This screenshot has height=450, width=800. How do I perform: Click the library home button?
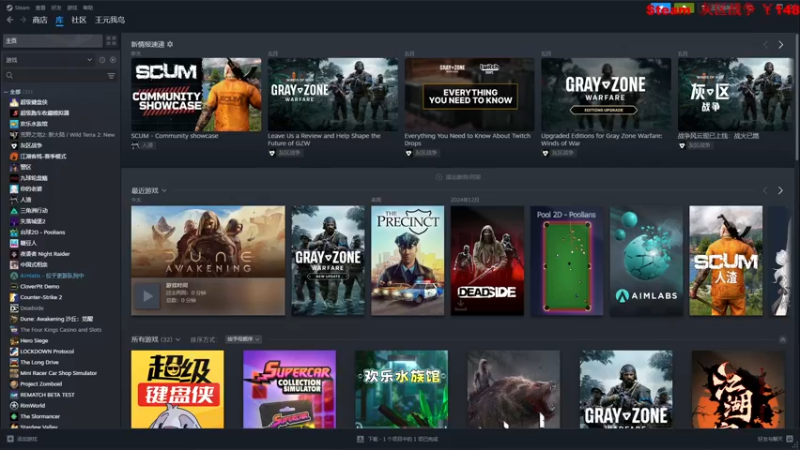(x=53, y=40)
